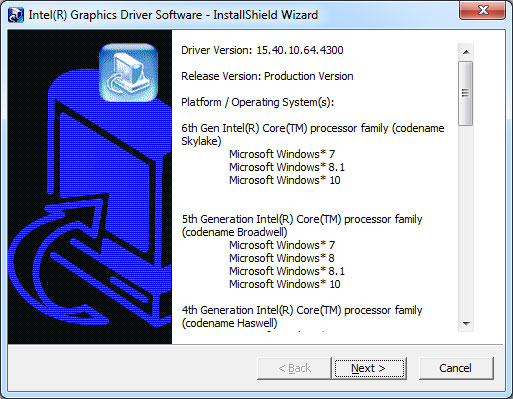Image resolution: width=513 pixels, height=399 pixels.
Task: Click Microsoft Windows* 7 under Skylake
Action: click(x=282, y=154)
